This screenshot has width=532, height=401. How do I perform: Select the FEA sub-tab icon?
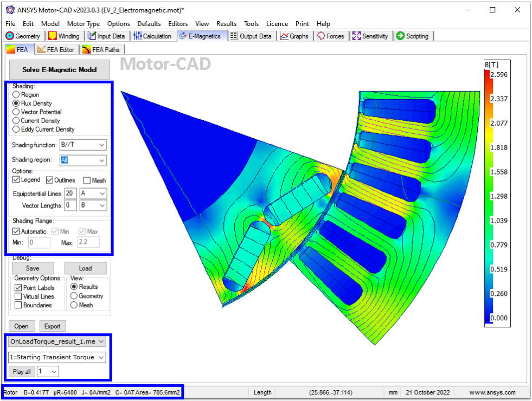[x=11, y=49]
